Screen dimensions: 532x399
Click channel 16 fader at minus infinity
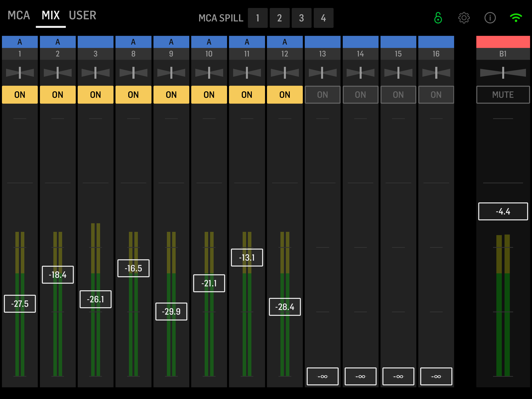pyautogui.click(x=436, y=376)
